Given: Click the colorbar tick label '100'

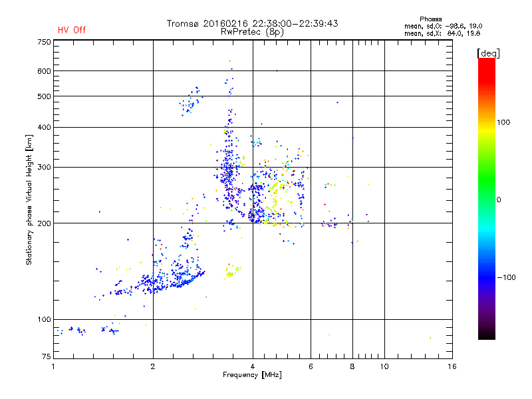Looking at the screenshot, I should point(503,122).
